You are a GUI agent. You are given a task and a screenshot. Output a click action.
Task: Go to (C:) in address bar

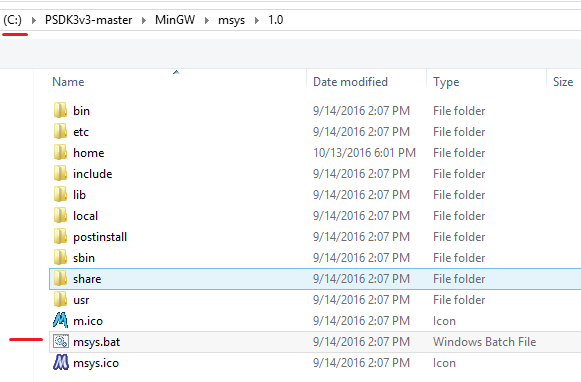[x=13, y=20]
